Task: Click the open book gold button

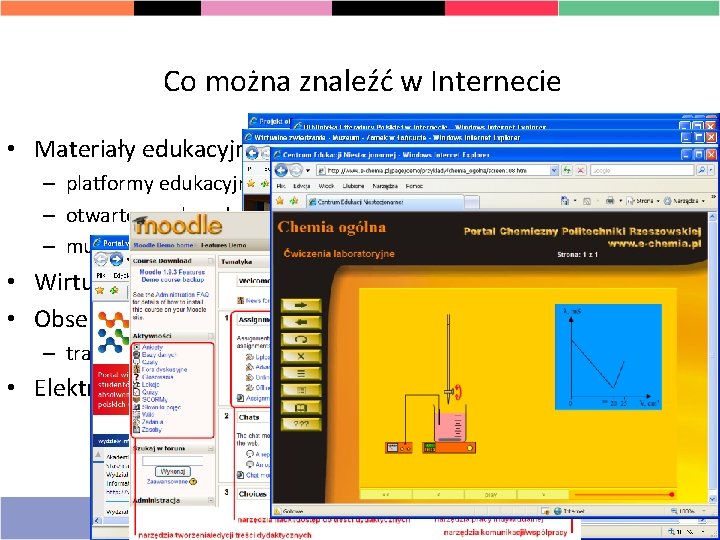Action: pos(301,407)
